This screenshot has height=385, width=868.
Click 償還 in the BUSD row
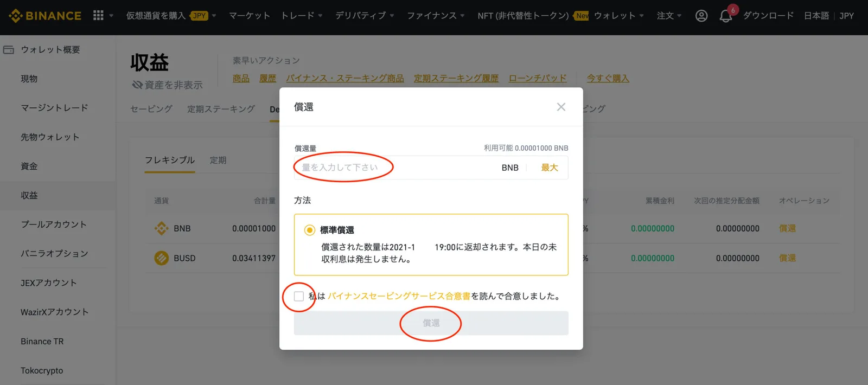click(x=787, y=258)
